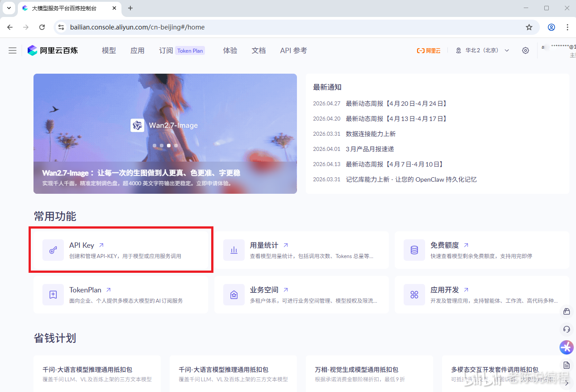Open the floating wallet coupon icon

click(567, 311)
